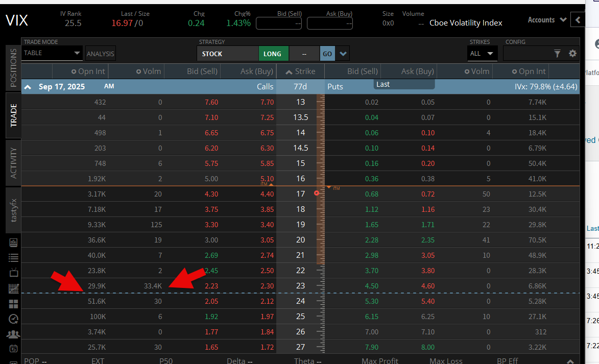Open the people follow-traders icon
Screen dimensions: 599x364
coord(13,334)
